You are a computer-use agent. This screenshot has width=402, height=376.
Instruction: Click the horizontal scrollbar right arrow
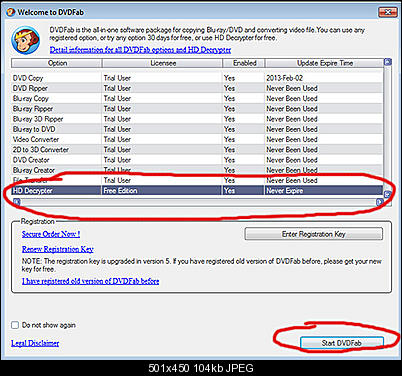click(379, 202)
